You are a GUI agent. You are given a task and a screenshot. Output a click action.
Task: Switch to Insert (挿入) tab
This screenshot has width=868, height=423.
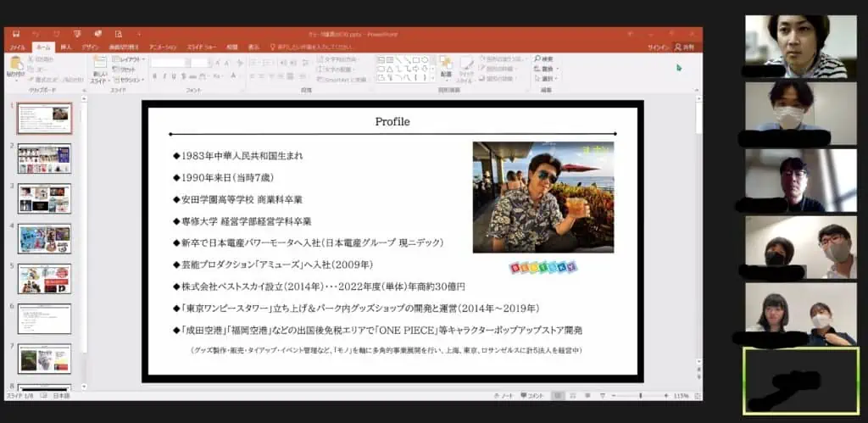pyautogui.click(x=66, y=47)
